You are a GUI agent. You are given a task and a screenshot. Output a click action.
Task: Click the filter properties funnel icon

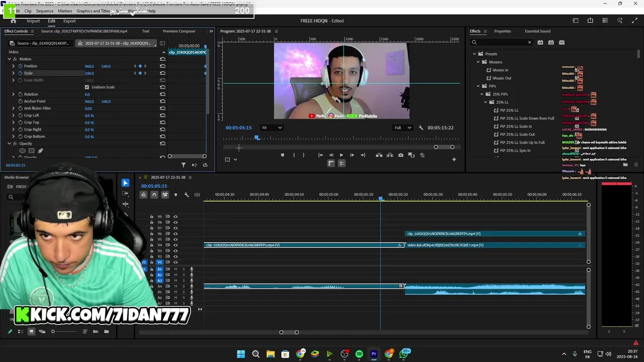coord(183,165)
